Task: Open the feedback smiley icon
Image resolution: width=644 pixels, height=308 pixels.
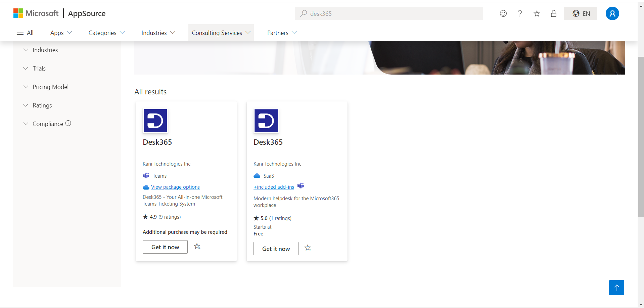Action: pyautogui.click(x=503, y=13)
